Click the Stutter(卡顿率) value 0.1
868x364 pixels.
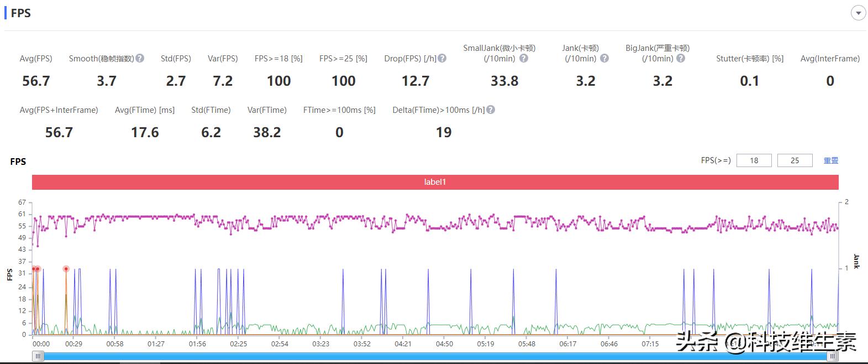(749, 81)
